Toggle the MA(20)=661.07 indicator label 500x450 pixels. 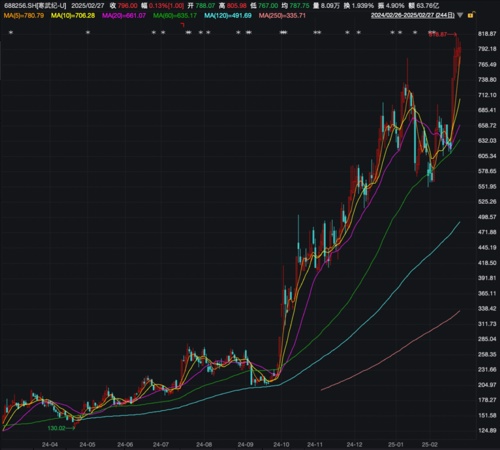(x=124, y=15)
